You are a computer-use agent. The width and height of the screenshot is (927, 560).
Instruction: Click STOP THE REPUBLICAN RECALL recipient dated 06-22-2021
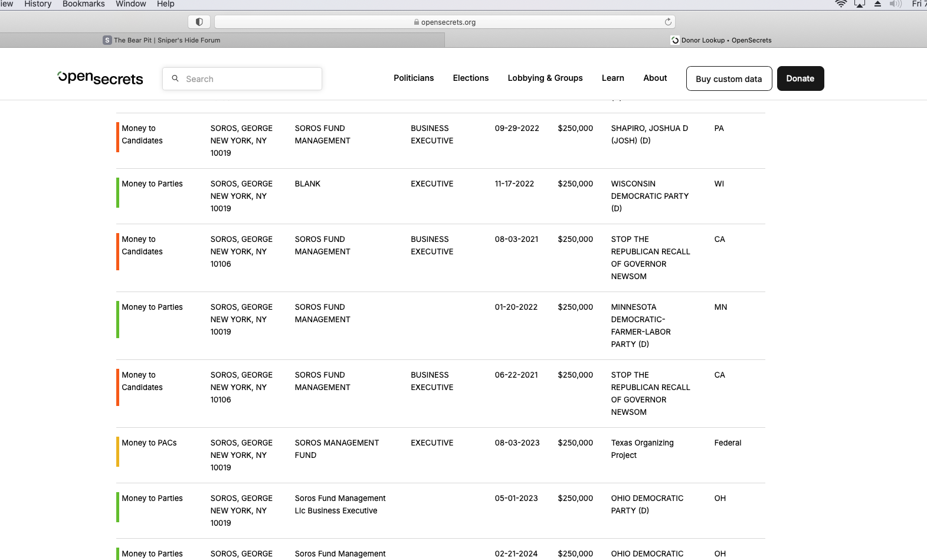650,394
